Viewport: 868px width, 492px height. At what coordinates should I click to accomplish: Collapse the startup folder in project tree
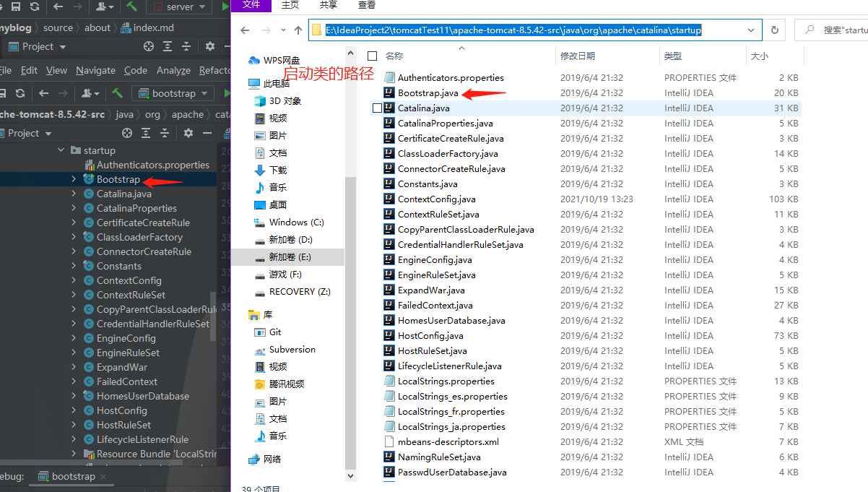(x=62, y=150)
